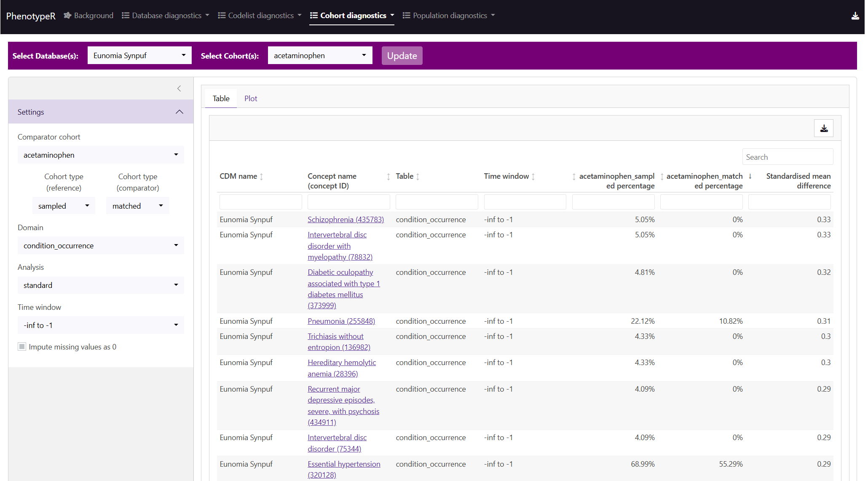Sort by Concept name column arrows

[388, 177]
